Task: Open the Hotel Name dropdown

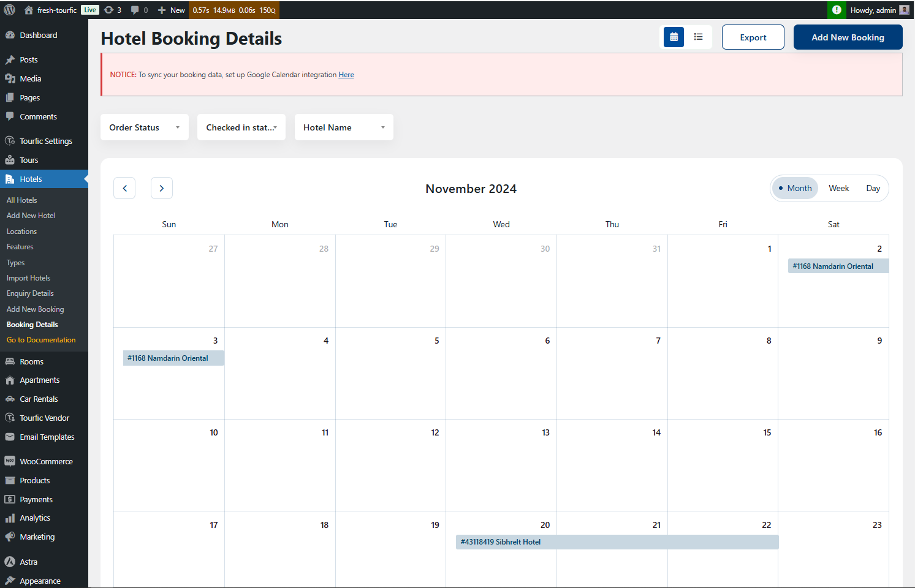Action: click(344, 127)
